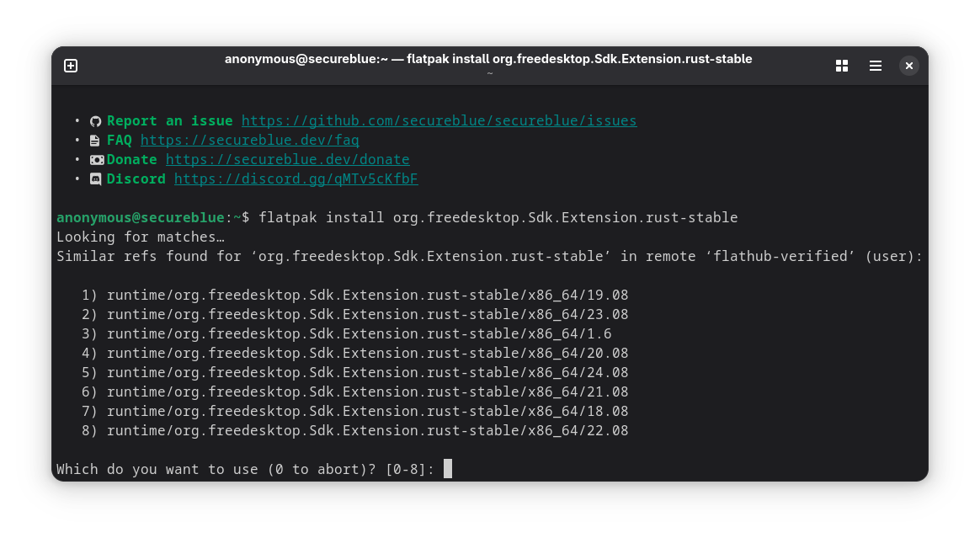Open the secureblue GitHub issues link
This screenshot has width=980, height=538.
439,120
